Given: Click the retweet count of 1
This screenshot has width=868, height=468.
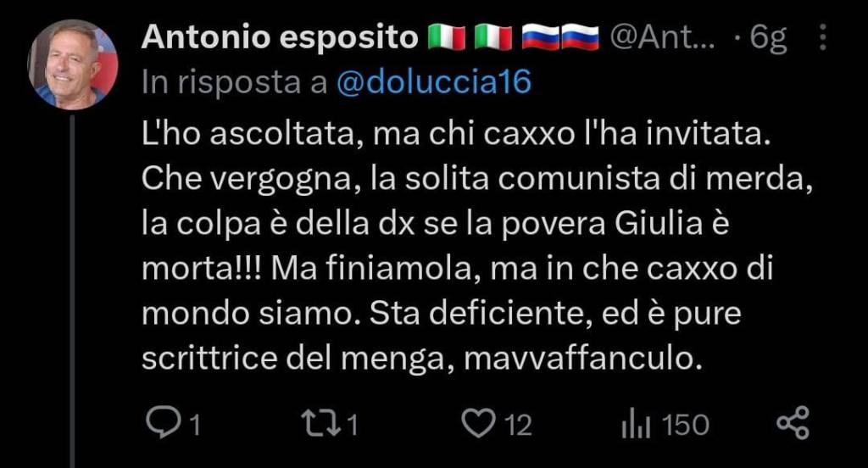Looking at the screenshot, I should [352, 426].
